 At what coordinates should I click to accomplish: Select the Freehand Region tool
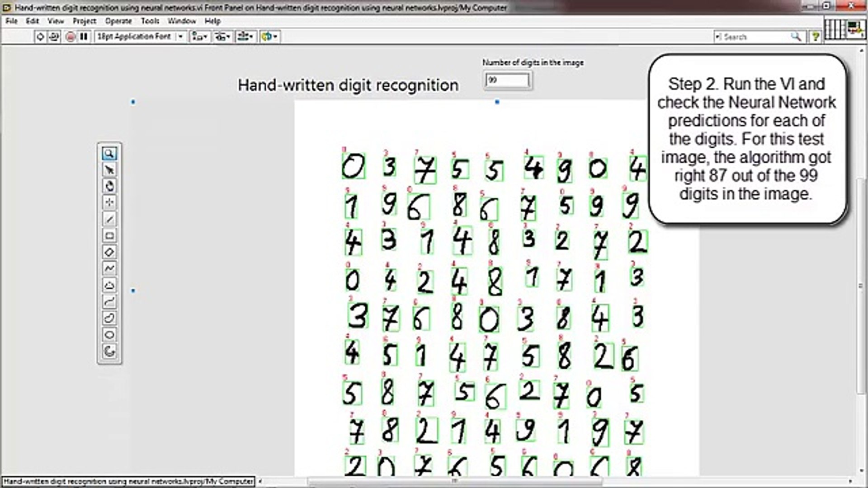[x=109, y=319]
